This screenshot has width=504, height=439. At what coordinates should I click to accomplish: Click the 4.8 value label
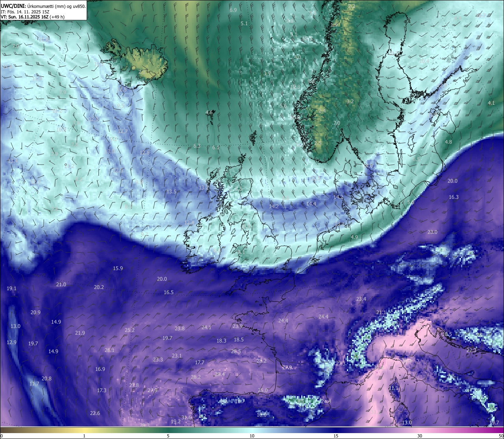[448, 142]
